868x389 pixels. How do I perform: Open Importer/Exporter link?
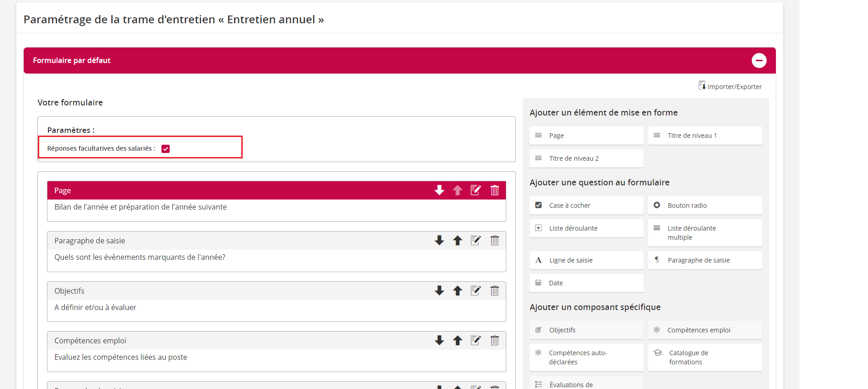point(730,86)
